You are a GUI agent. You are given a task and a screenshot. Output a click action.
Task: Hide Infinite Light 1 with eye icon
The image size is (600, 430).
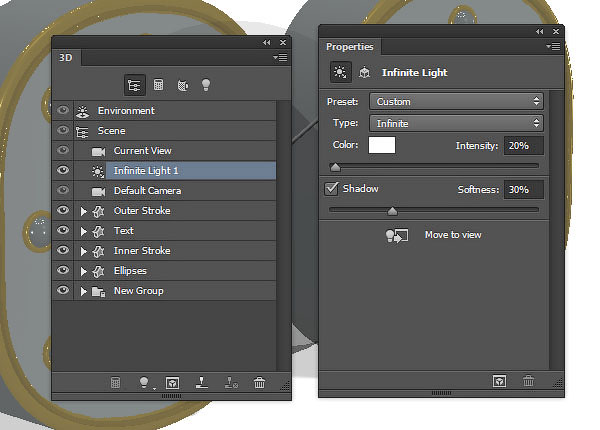pos(63,170)
